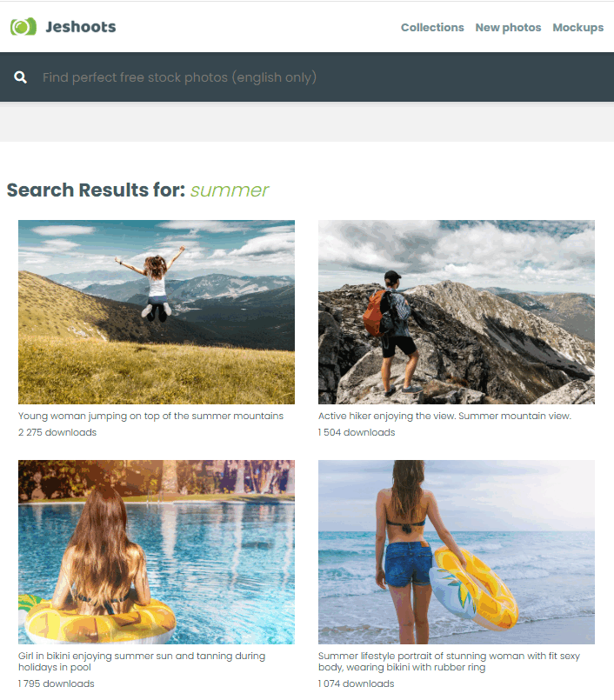Open the Collections menu item
The image size is (614, 700).
coord(432,28)
